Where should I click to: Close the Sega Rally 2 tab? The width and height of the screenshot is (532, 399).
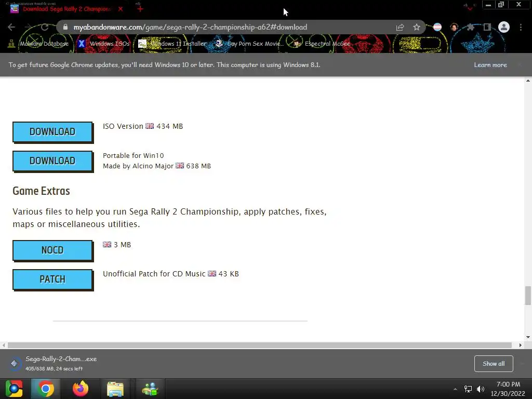121,9
